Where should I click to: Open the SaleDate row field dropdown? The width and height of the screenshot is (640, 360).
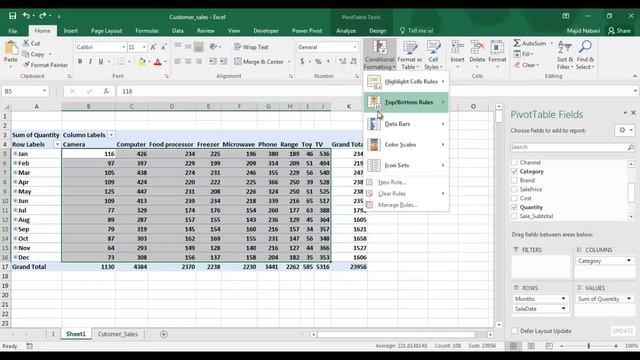[563, 309]
